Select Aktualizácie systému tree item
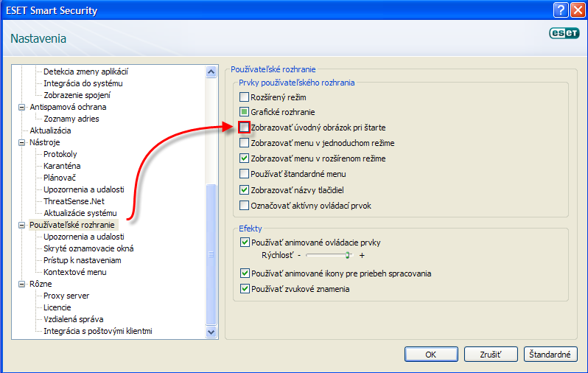Image resolution: width=588 pixels, height=373 pixels. tap(80, 213)
